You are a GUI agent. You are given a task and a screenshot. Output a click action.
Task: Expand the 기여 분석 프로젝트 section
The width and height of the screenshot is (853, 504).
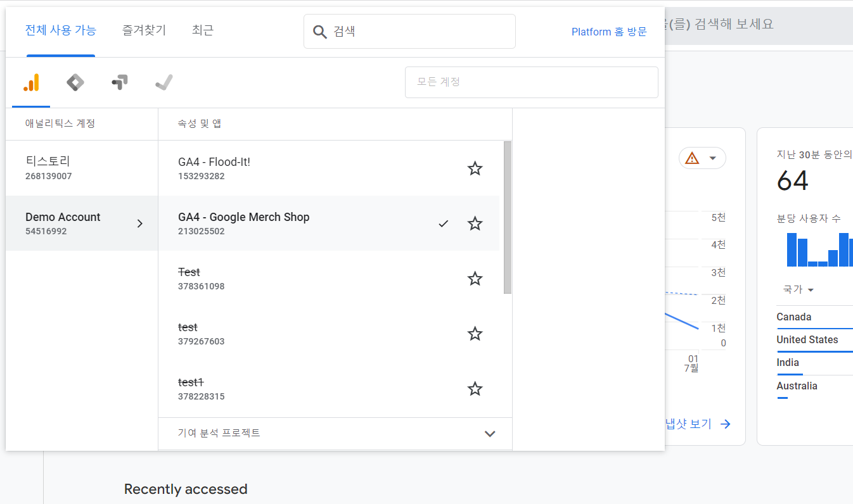(489, 434)
